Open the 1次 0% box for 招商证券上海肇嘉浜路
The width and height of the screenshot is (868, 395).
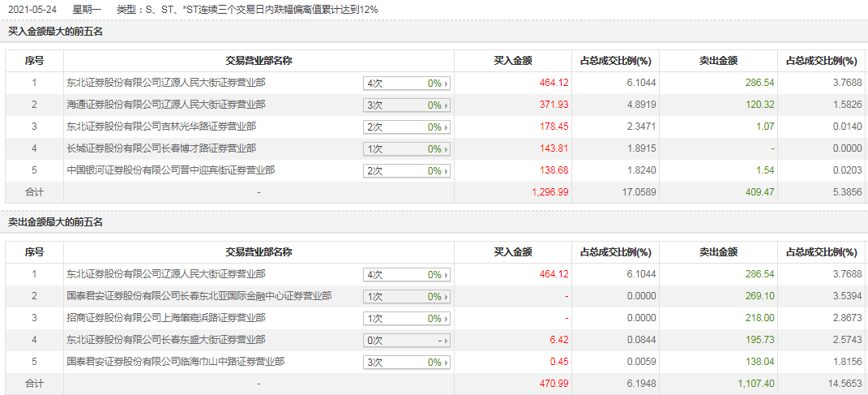[407, 319]
